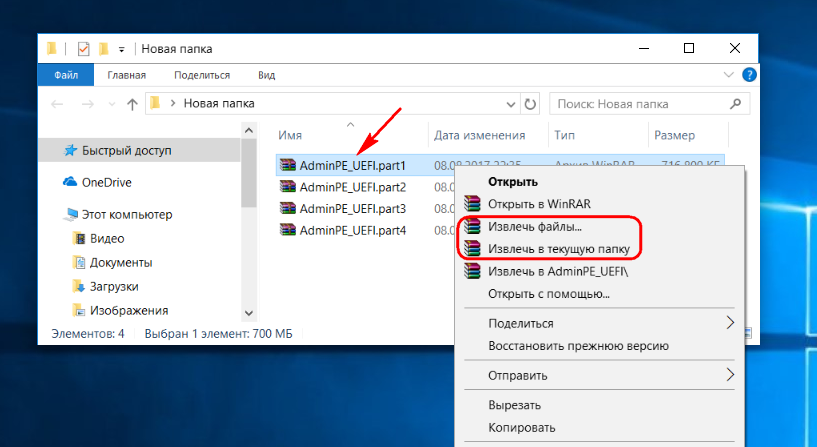
Task: Switch to the 'Вид' ribbon tab
Action: [x=266, y=75]
